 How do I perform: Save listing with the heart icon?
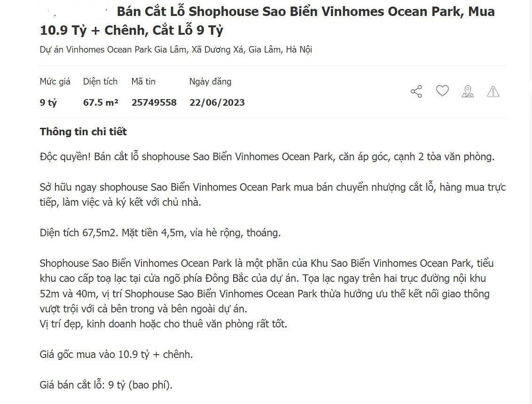coord(442,91)
